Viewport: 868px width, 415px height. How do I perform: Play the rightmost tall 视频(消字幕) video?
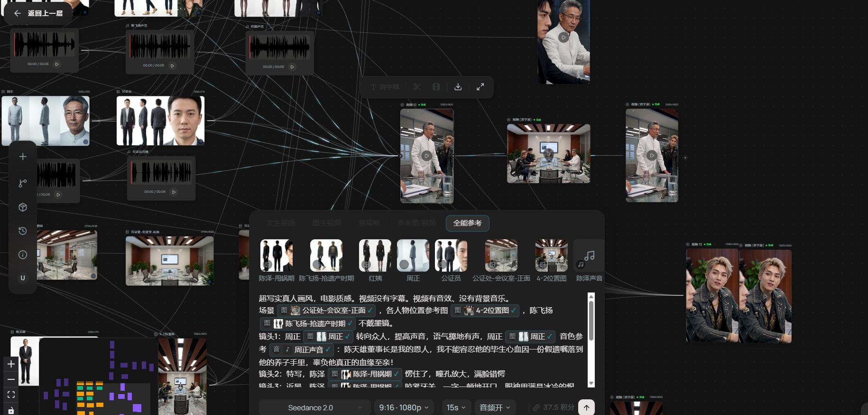[652, 155]
